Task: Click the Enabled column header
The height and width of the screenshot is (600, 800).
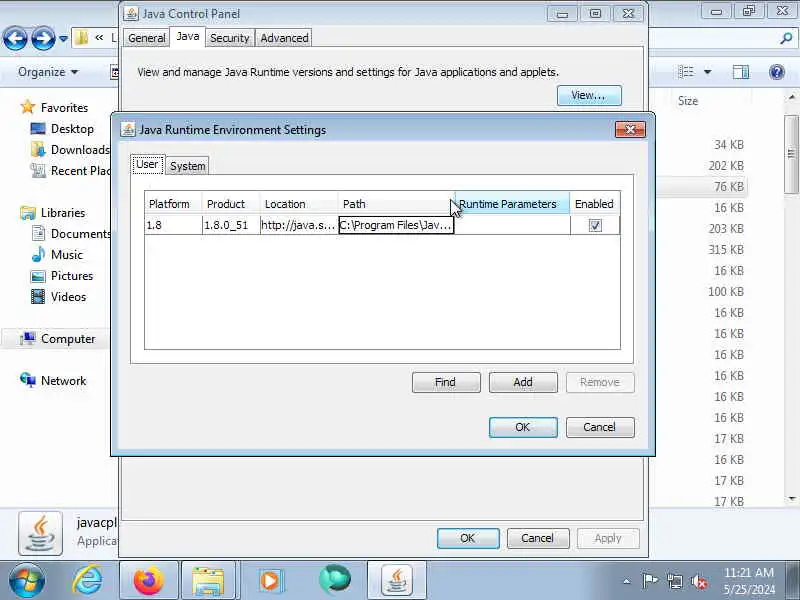Action: [595, 204]
